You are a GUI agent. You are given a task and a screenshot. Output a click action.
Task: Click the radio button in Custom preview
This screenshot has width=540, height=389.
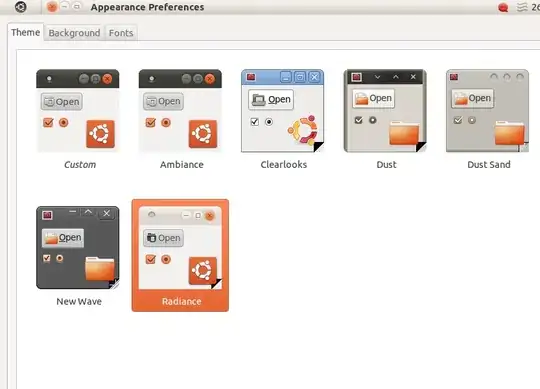click(x=63, y=122)
